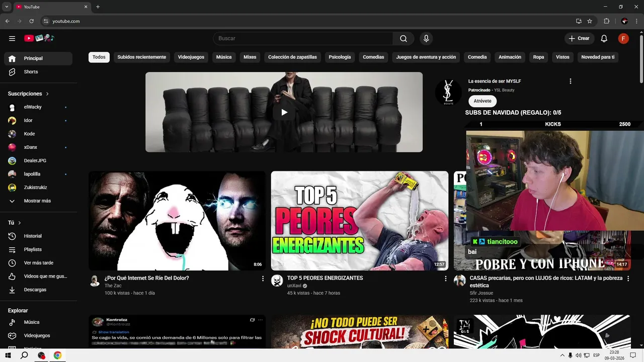Play the YSL ad video
Viewport: 644px width, 362px height.
284,112
